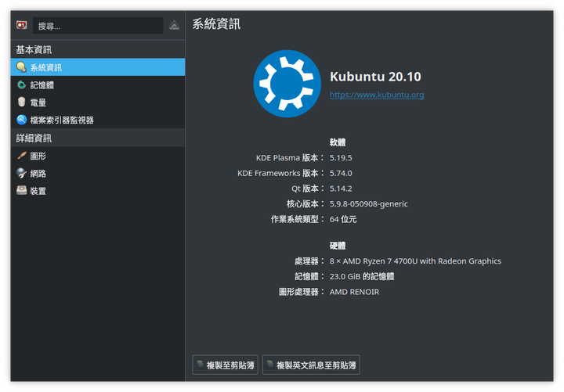Image resolution: width=564 pixels, height=392 pixels.
Task: Click the drive icon beside 裝置
Action: (x=22, y=190)
